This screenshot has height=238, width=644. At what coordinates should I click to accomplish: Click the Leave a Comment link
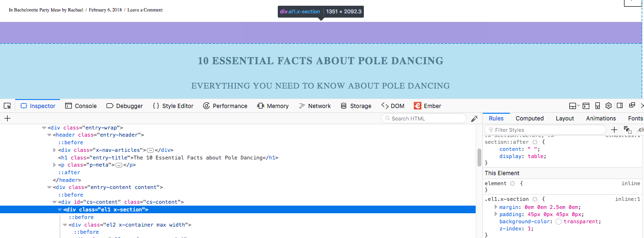pos(145,10)
